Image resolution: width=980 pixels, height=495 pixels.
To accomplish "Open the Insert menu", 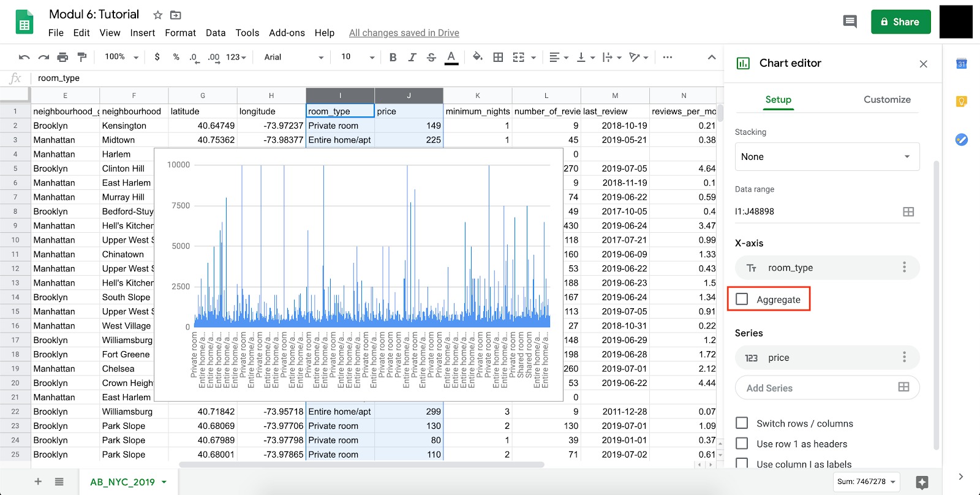I will tap(142, 33).
